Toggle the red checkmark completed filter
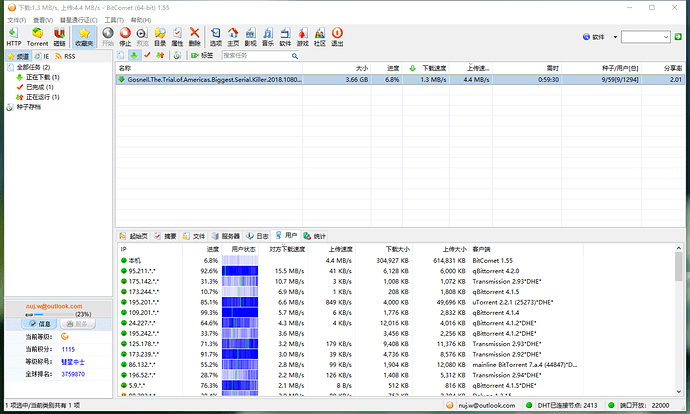690x414 pixels. (148, 55)
